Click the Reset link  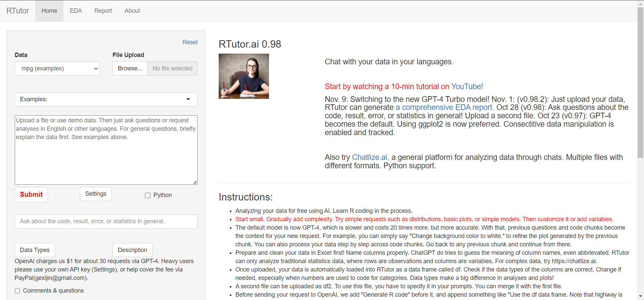(x=190, y=42)
